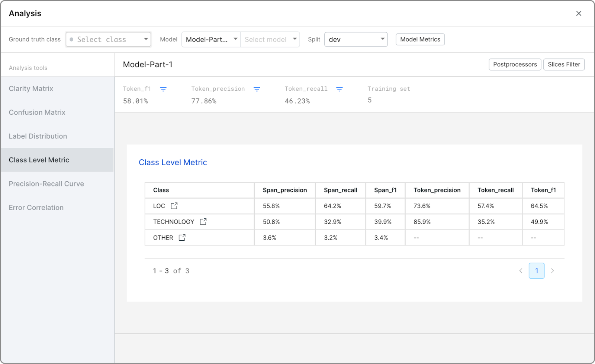The image size is (595, 364).
Task: Open Error Correlation tool
Action: tap(57, 207)
